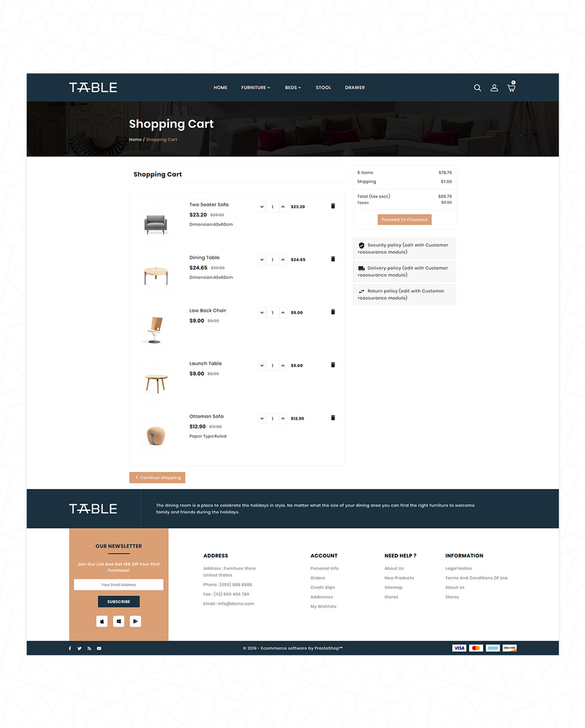Click the Visa payment icon
Viewport: 585px width, 728px height.
pyautogui.click(x=459, y=648)
